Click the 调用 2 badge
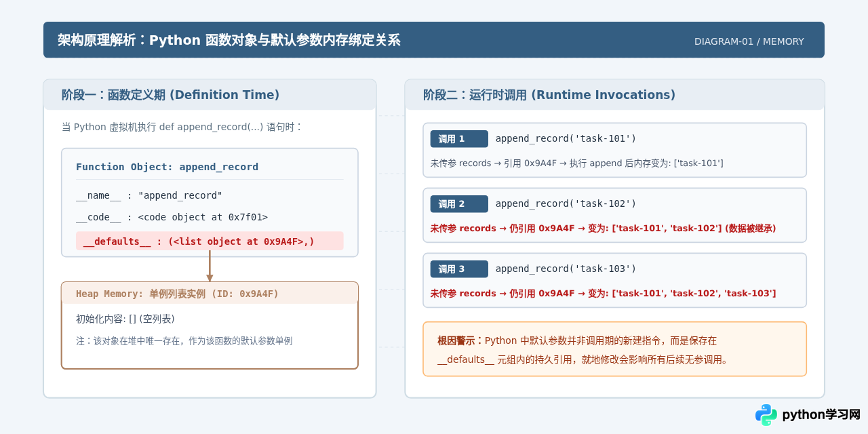 [x=459, y=204]
